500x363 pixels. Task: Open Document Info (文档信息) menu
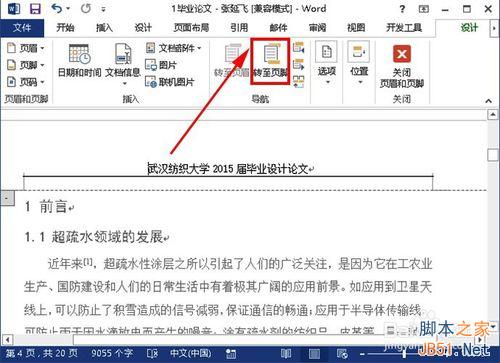point(123,64)
